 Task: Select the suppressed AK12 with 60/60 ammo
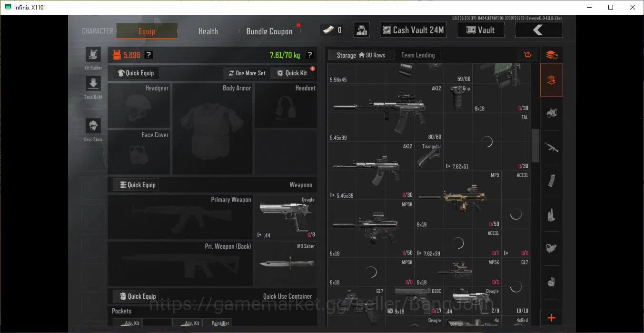(x=386, y=113)
